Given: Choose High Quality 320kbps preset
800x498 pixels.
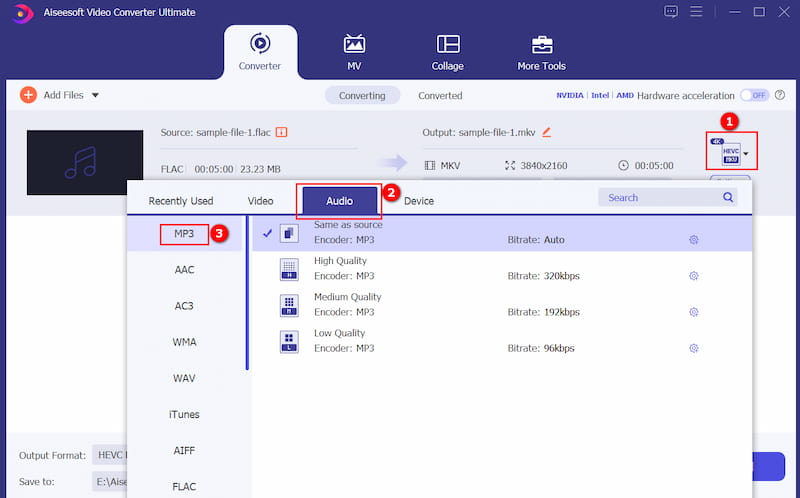Looking at the screenshot, I should [502, 269].
